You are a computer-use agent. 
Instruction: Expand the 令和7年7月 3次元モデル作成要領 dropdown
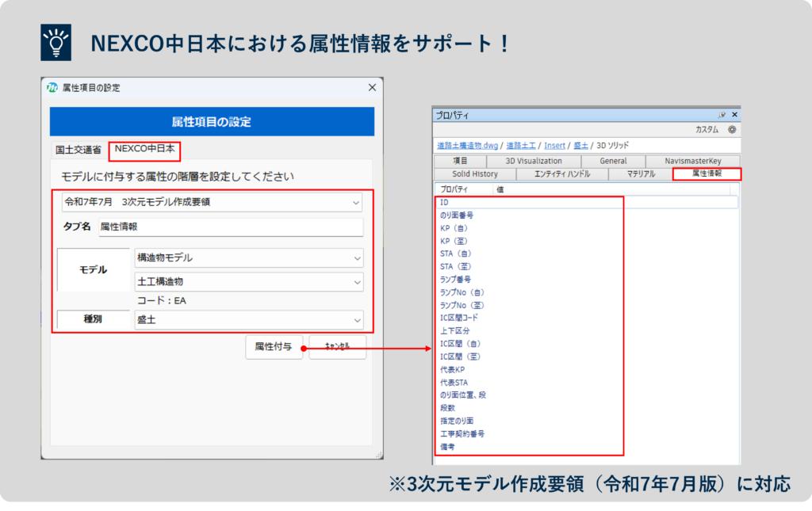coord(212,202)
